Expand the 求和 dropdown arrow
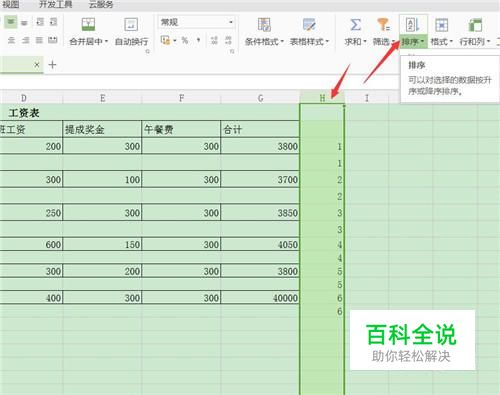This screenshot has width=500, height=395. pyautogui.click(x=365, y=41)
